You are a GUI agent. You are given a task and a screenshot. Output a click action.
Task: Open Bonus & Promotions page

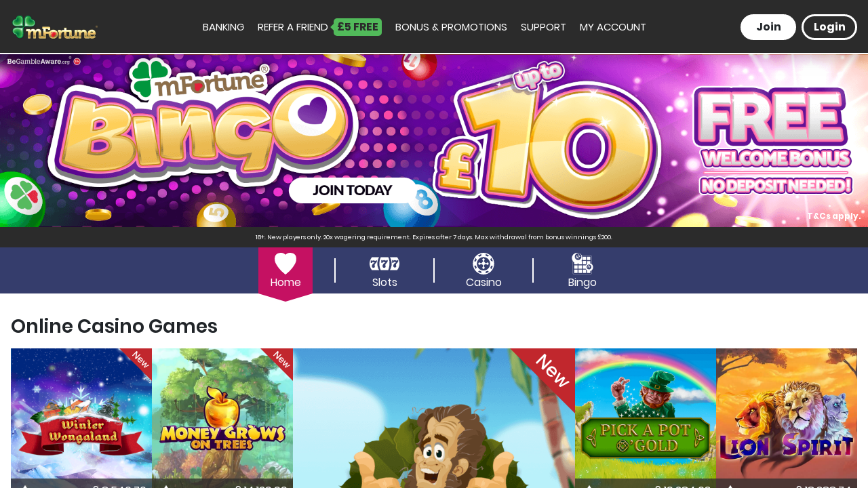(451, 27)
